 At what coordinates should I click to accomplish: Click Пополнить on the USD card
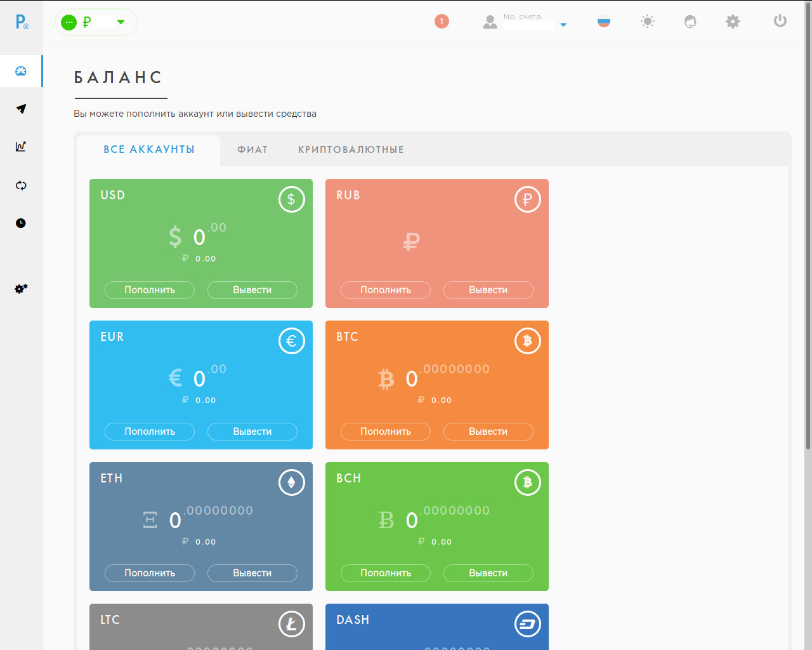150,290
